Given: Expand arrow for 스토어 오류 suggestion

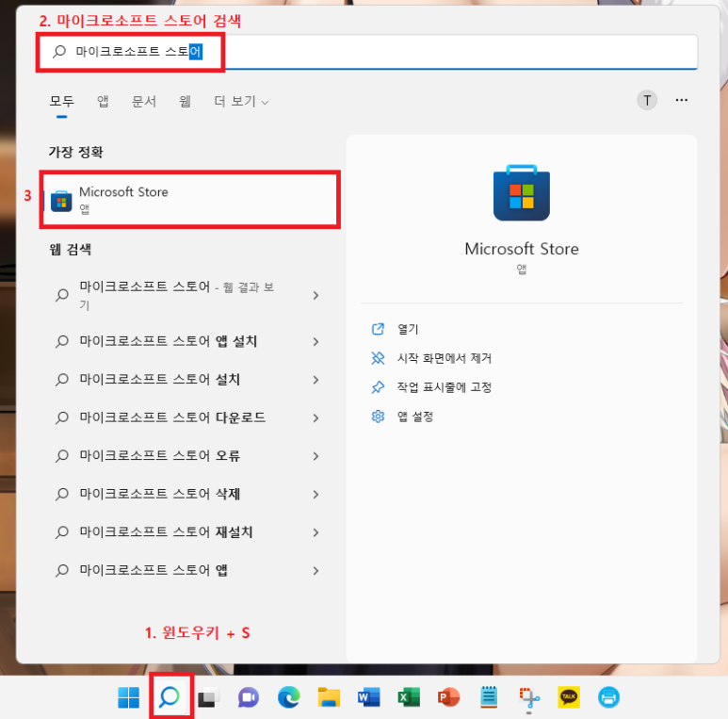Looking at the screenshot, I should (x=315, y=456).
